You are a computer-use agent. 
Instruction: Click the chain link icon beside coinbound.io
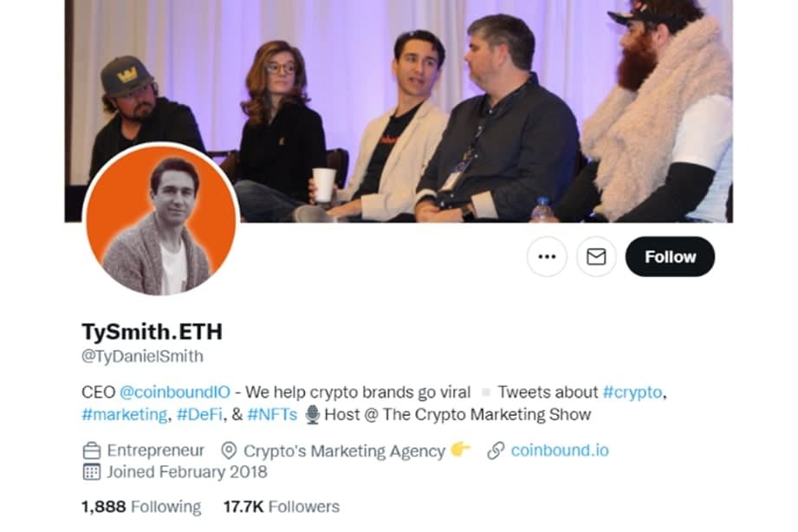pyautogui.click(x=496, y=451)
